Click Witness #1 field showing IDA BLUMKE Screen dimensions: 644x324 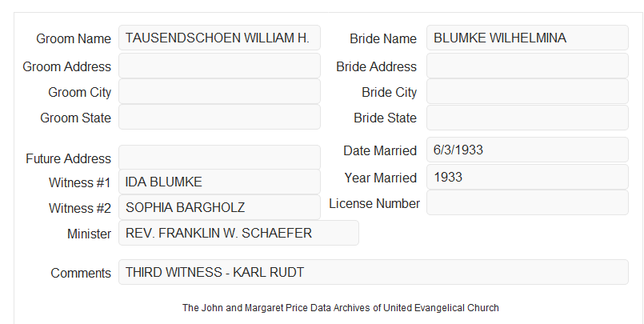(x=219, y=182)
